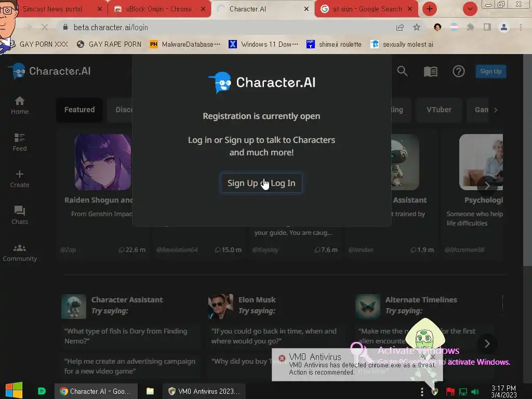Open the MalwareDatabase bookmark
The height and width of the screenshot is (399, 532).
point(185,45)
